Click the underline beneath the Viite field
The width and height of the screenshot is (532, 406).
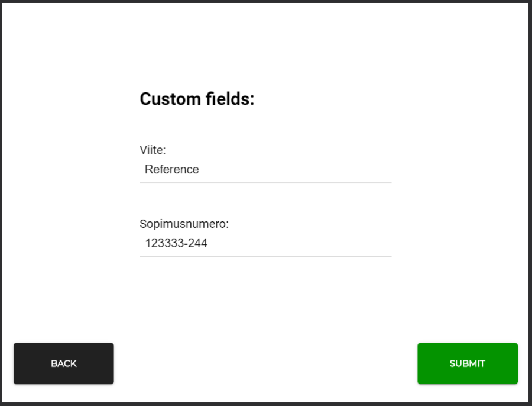(265, 183)
